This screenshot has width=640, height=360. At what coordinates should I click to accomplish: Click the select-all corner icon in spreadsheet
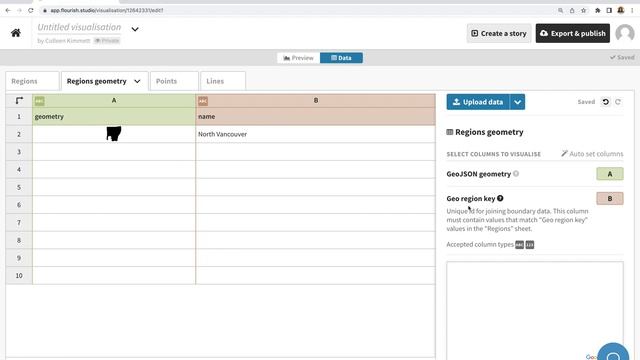pos(19,100)
